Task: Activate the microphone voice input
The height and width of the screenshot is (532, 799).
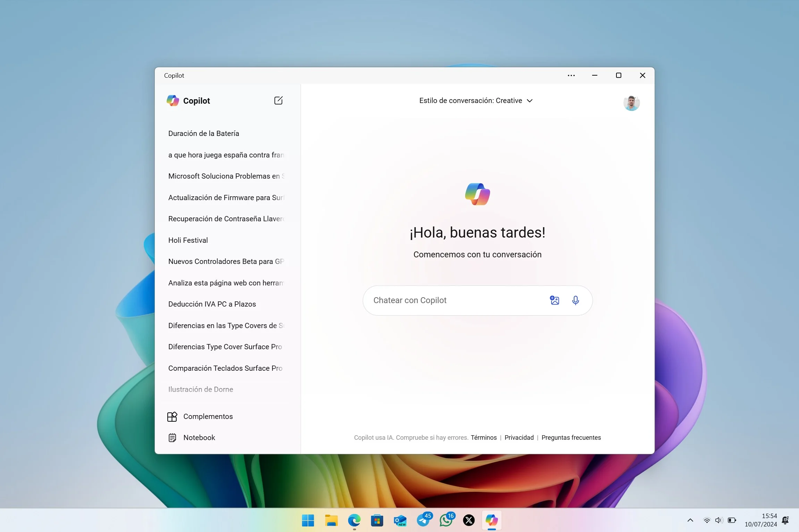Action: (x=575, y=300)
